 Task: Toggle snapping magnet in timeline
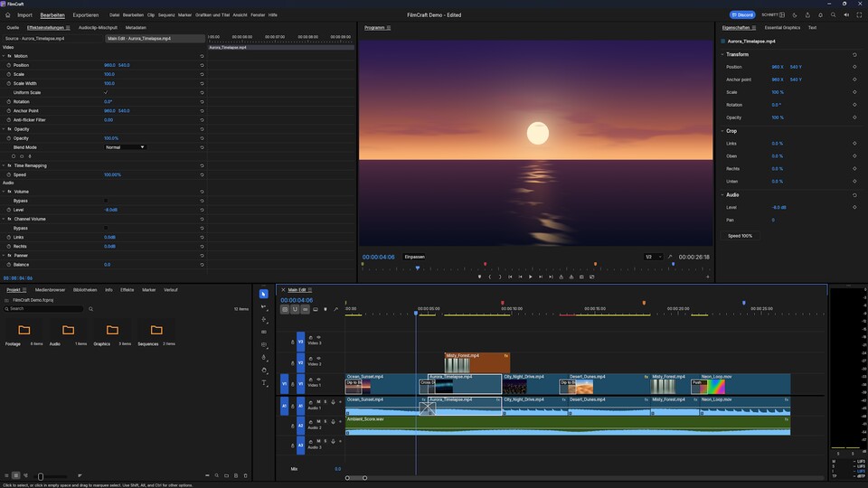[295, 309]
